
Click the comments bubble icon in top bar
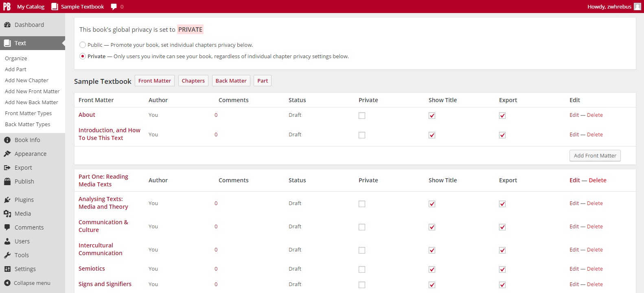coord(114,7)
